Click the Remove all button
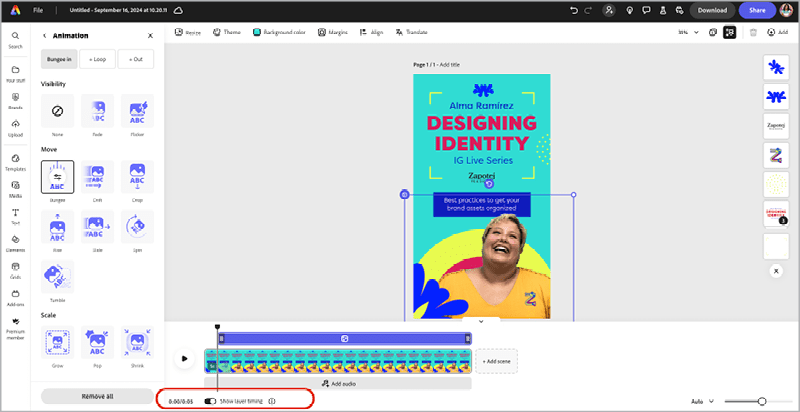Viewport: 800px width, 412px height. tap(97, 396)
